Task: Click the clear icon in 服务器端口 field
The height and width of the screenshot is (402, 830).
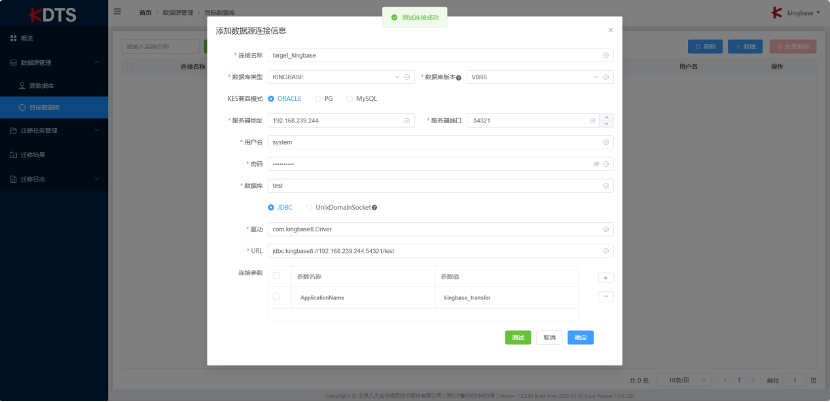Action: point(592,120)
